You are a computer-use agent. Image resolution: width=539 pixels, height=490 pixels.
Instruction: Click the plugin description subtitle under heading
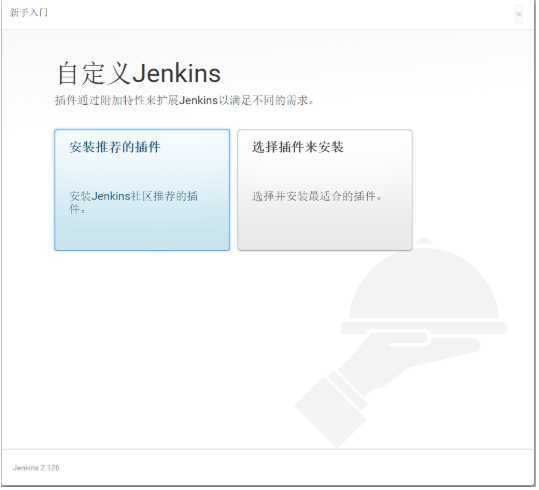(x=184, y=101)
